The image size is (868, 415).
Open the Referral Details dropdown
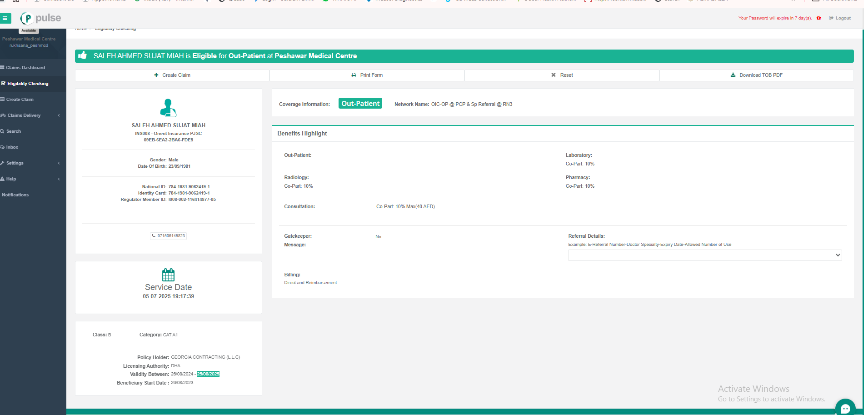(x=704, y=255)
